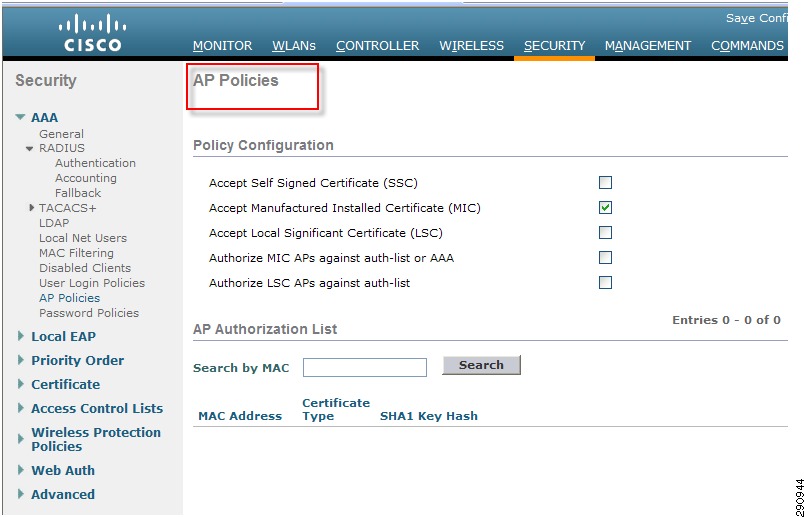Focus the Search by MAC field
Image resolution: width=804 pixels, height=517 pixels.
tap(365, 368)
